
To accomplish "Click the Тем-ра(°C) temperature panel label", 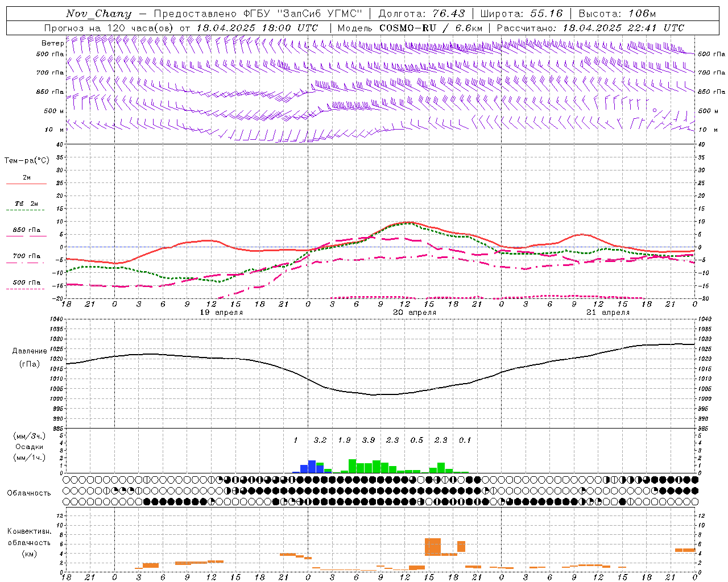I will pyautogui.click(x=27, y=161).
